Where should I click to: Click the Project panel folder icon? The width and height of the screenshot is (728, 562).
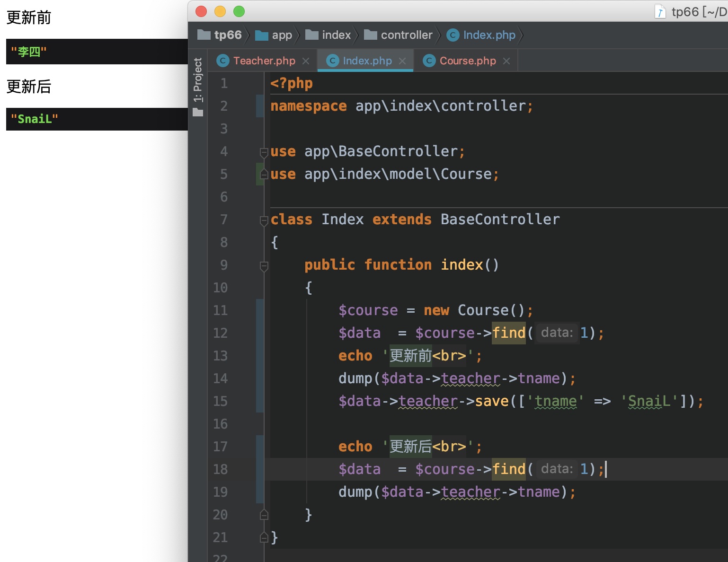[x=198, y=112]
